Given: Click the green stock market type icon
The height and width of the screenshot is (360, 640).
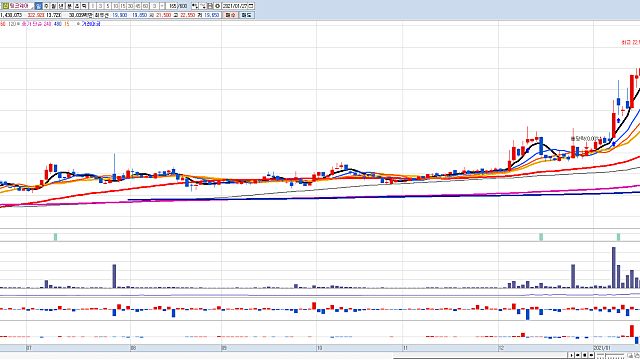Looking at the screenshot, I should tap(6, 6).
